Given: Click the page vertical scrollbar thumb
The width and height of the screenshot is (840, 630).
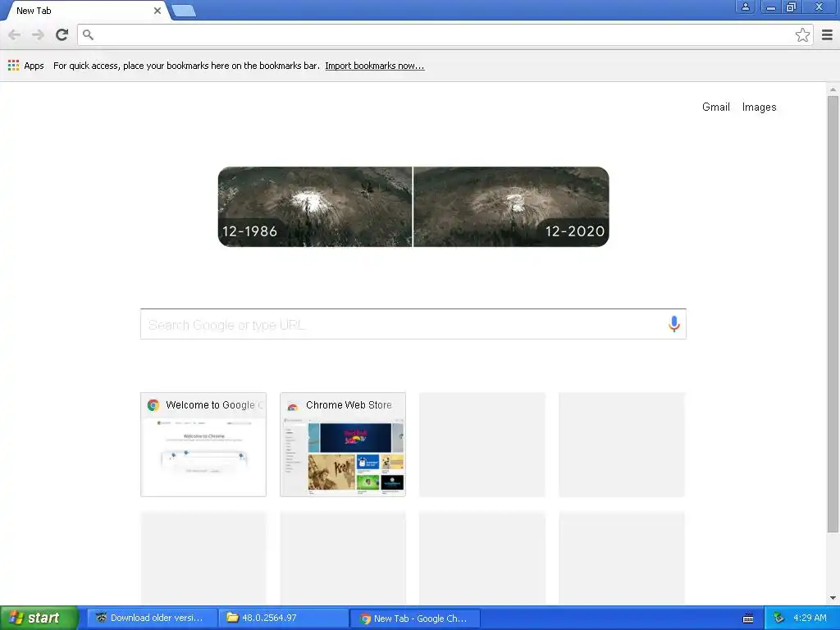Looking at the screenshot, I should point(832,314).
